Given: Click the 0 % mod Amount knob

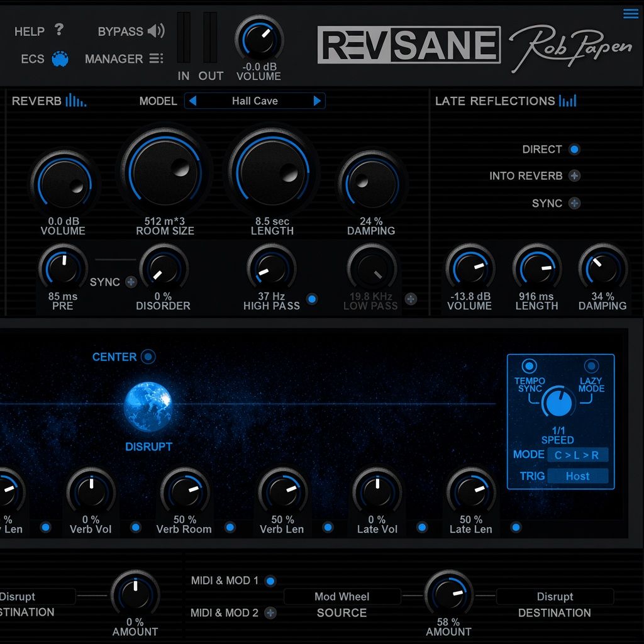Looking at the screenshot, I should tap(135, 594).
